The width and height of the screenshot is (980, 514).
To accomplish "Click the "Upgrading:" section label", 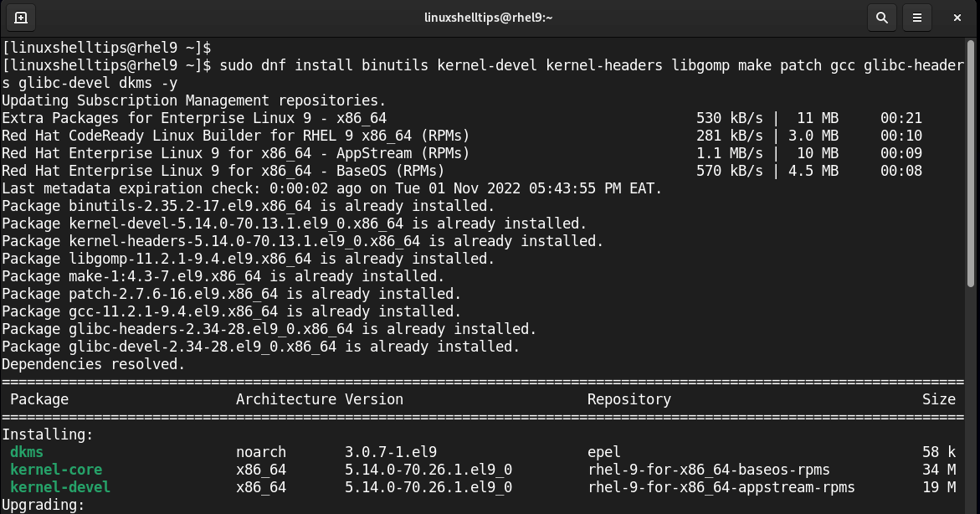I will click(44, 505).
